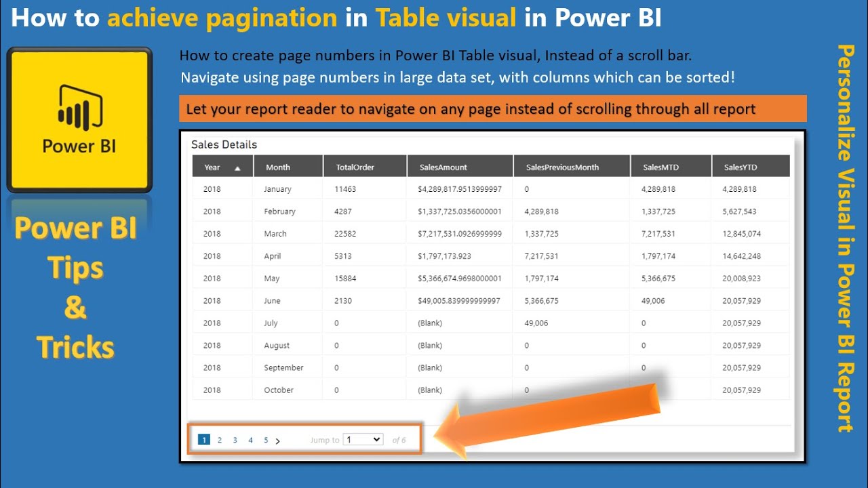
Task: Go to page 3 of the table
Action: (235, 440)
